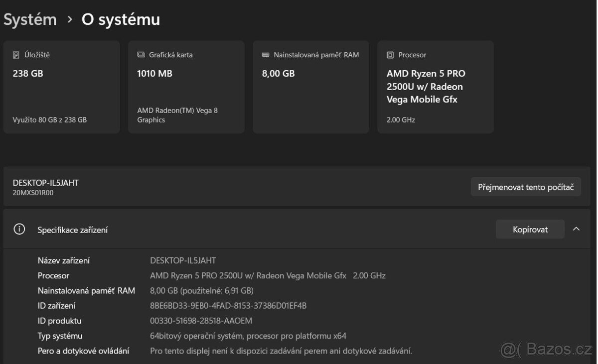Image resolution: width=598 pixels, height=364 pixels.
Task: Navigate to Systém in the breadcrumb
Action: coord(30,19)
